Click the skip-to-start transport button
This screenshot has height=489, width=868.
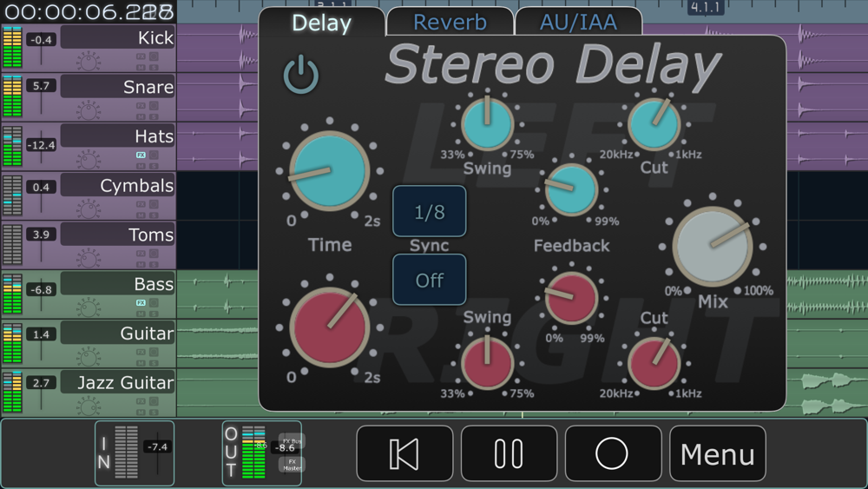404,453
